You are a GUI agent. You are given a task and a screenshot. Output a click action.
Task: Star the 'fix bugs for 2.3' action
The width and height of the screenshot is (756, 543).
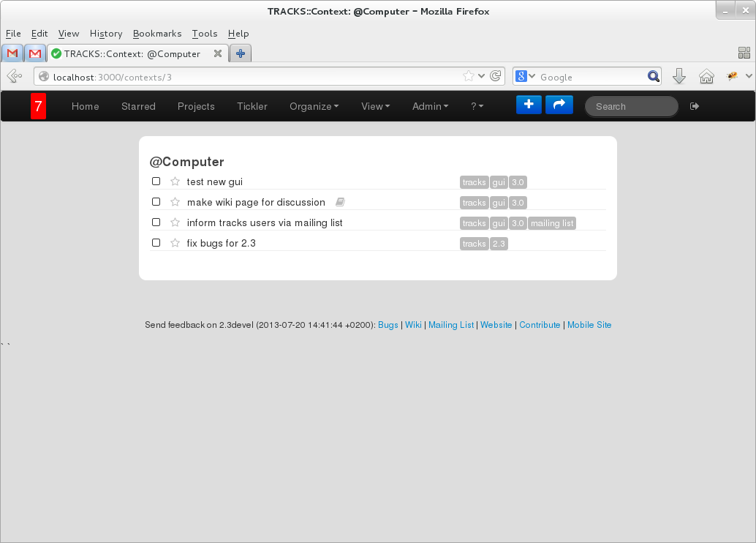coord(175,243)
